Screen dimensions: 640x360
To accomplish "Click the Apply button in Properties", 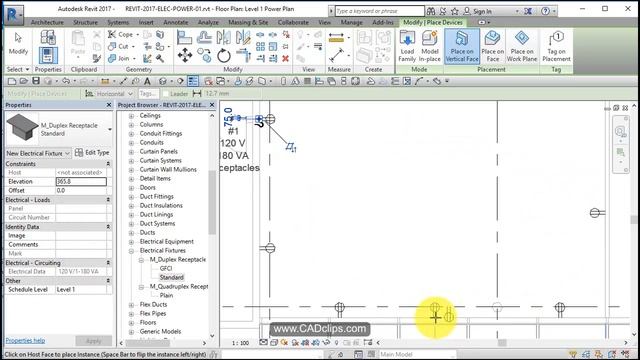I will click(93, 341).
